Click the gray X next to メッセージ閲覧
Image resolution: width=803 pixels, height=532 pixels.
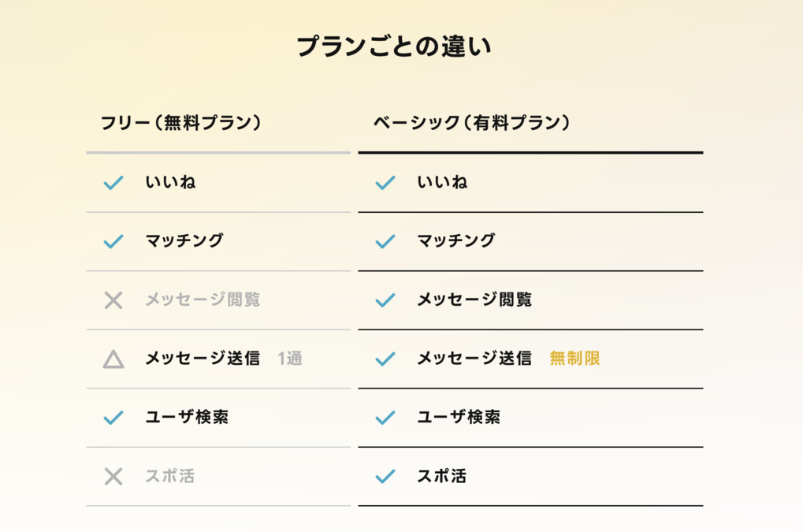click(x=113, y=300)
